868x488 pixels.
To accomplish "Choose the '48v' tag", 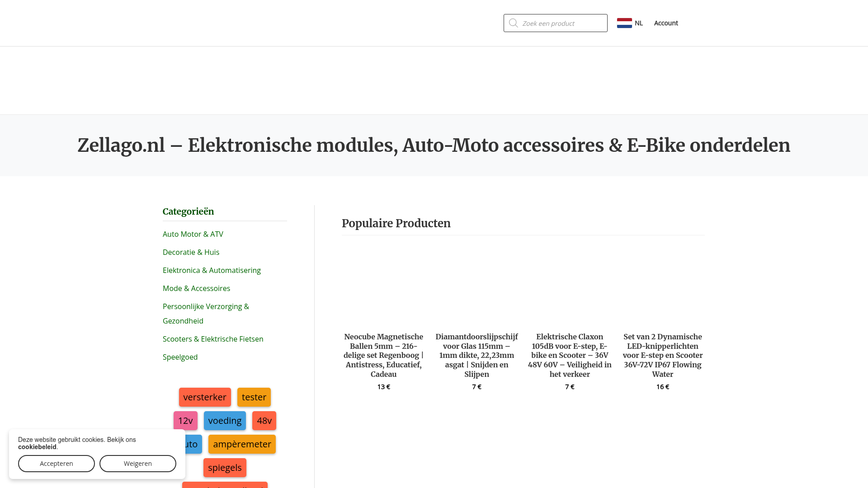I will coord(264,421).
